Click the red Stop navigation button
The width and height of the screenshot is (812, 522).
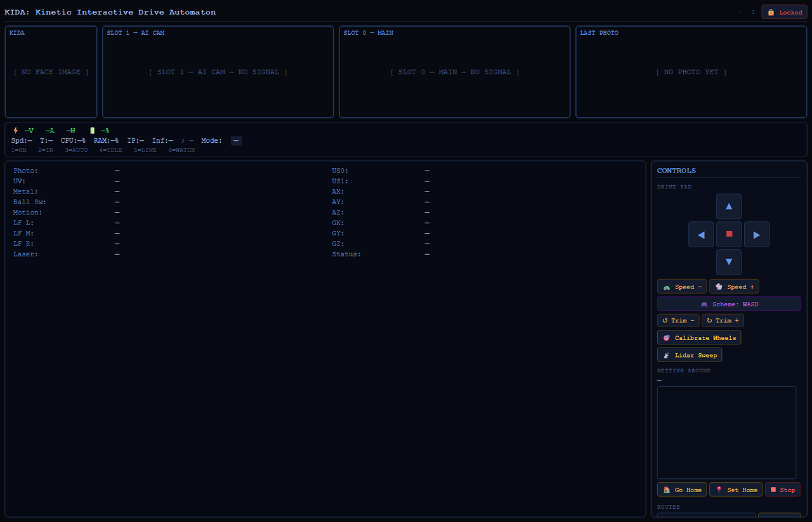pyautogui.click(x=782, y=490)
